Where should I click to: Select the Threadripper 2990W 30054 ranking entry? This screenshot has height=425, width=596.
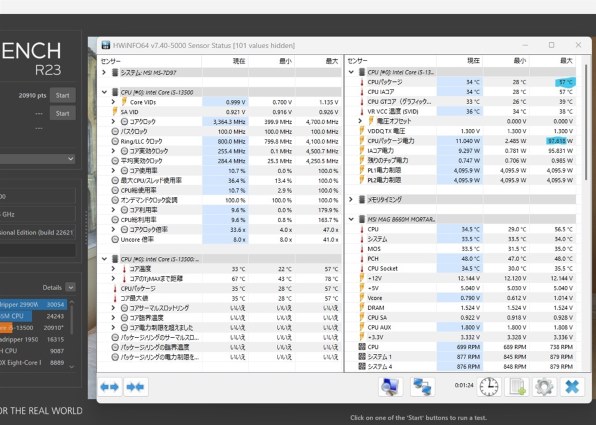pos(33,304)
